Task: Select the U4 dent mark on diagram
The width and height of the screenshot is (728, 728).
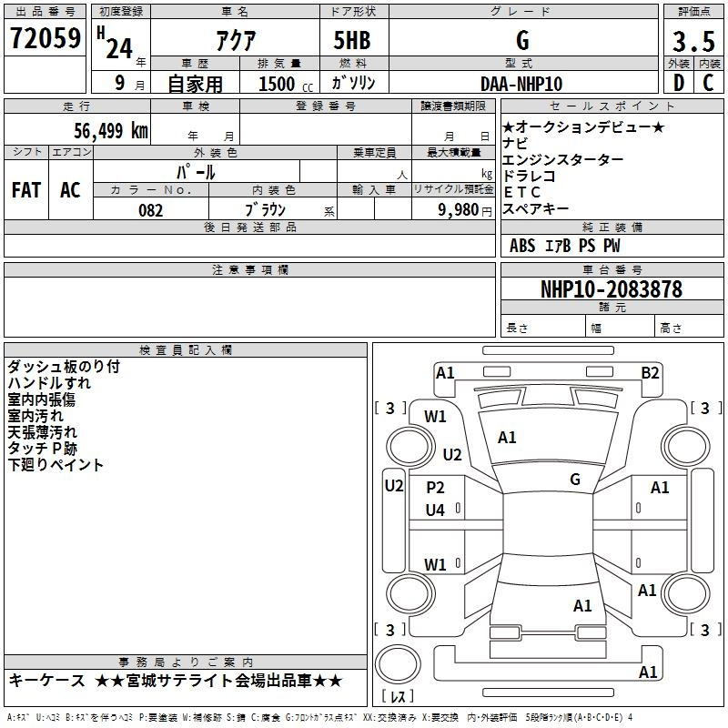Action: [x=436, y=511]
